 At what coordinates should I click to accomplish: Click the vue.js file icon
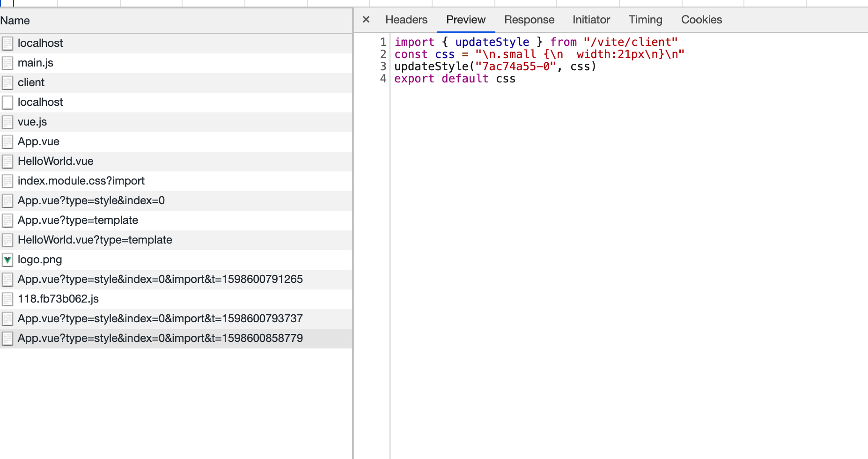pyautogui.click(x=7, y=122)
